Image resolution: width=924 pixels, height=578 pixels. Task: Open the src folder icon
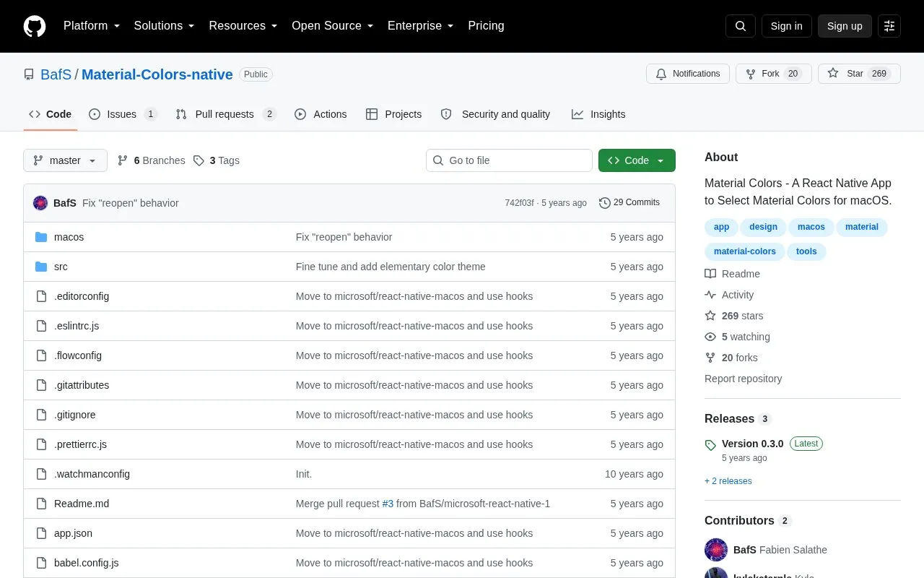[x=41, y=267]
